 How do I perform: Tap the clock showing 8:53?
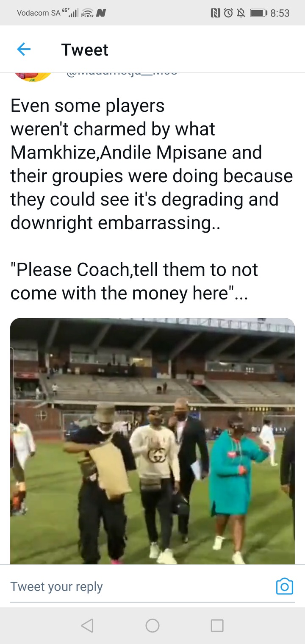click(280, 13)
